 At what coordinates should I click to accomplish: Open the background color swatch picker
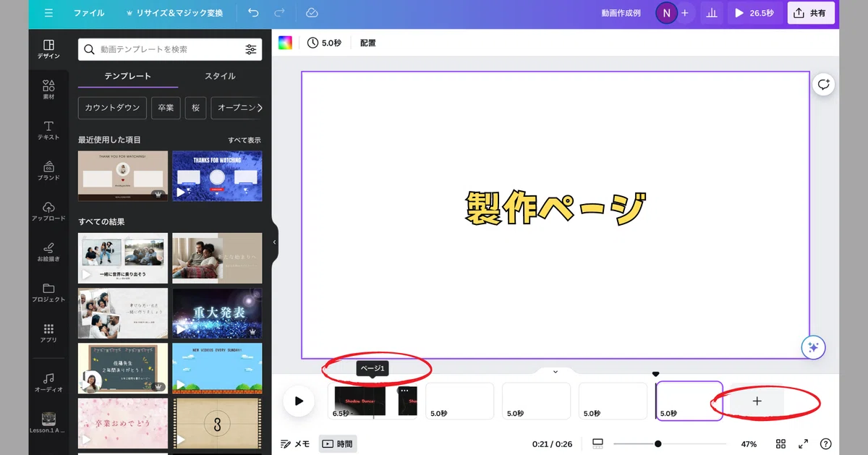[285, 43]
